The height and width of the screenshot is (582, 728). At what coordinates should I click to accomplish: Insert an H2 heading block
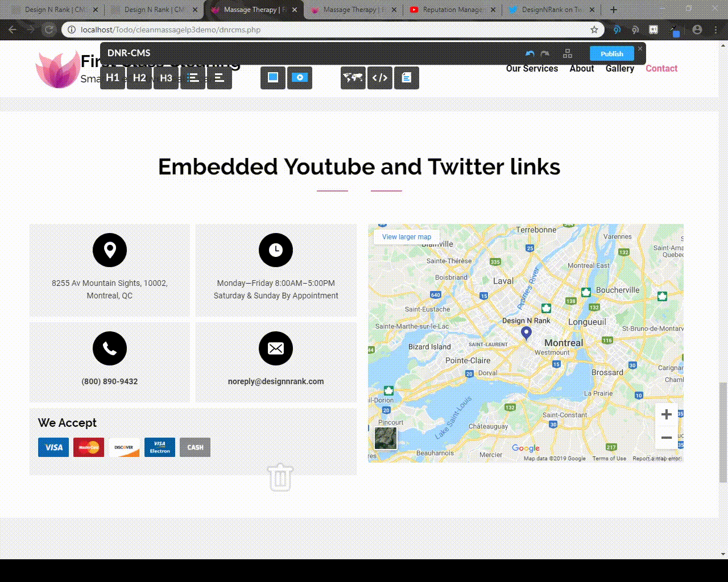[139, 78]
